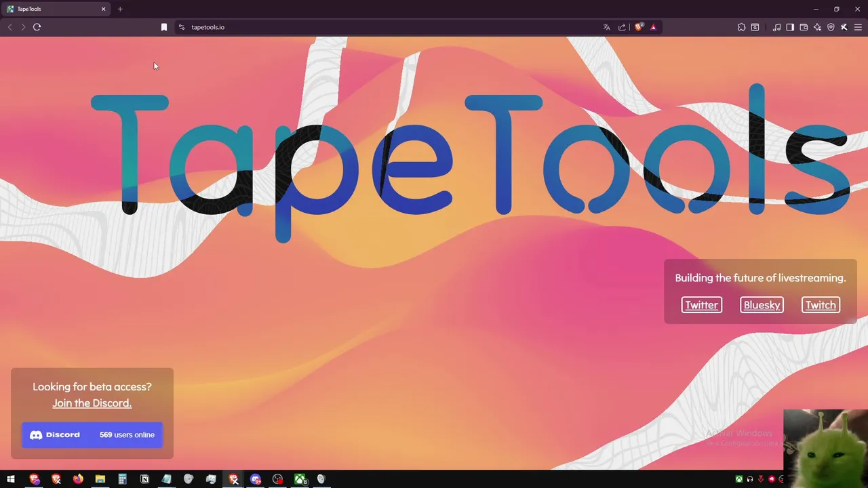Open the tab search icon
This screenshot has height=488, width=868.
[755, 27]
